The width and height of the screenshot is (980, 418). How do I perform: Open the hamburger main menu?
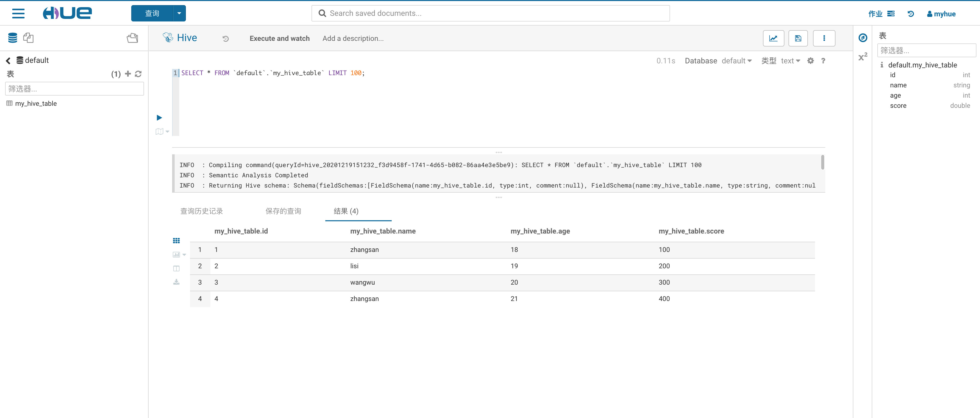18,14
